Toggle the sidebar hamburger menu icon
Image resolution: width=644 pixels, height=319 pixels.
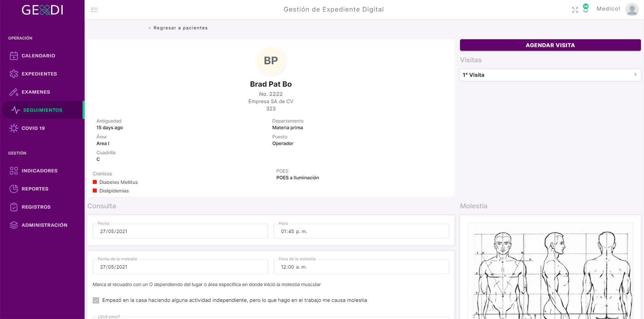pos(95,10)
